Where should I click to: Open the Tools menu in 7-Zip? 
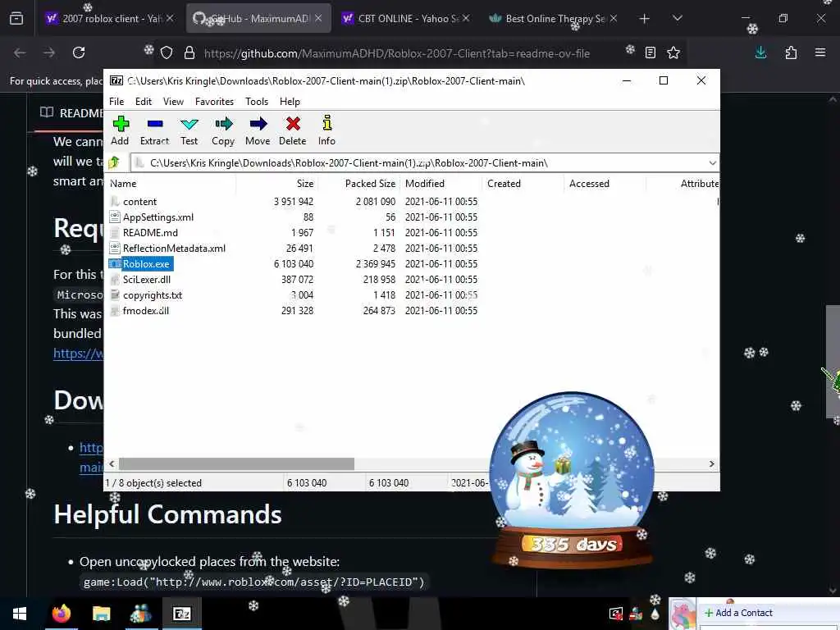point(257,101)
